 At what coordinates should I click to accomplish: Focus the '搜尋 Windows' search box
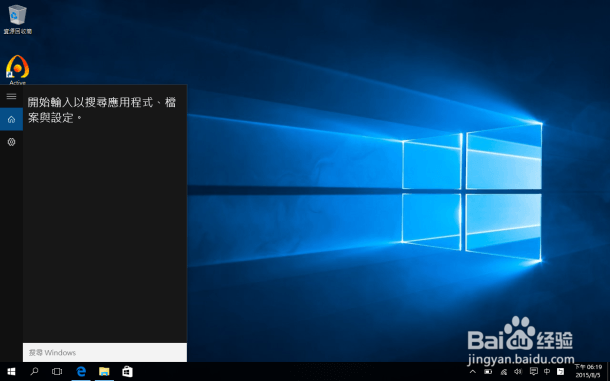(105, 353)
